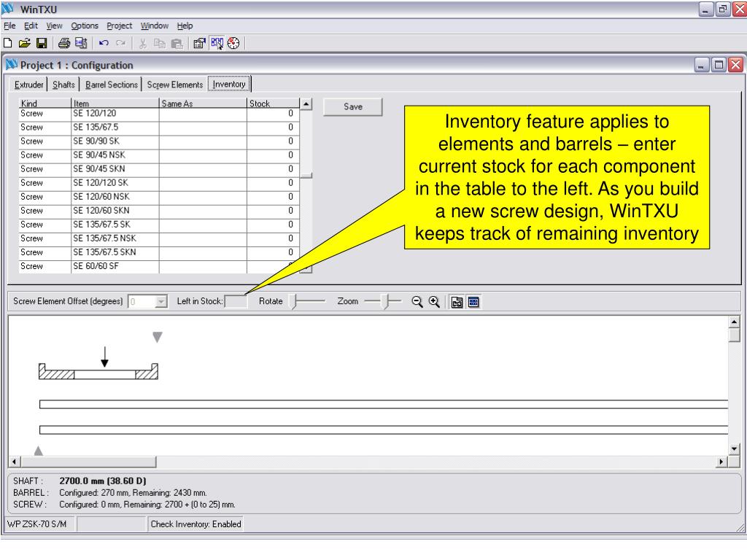
Task: Click the WP ZSK-70 S/M status panel
Action: click(40, 524)
